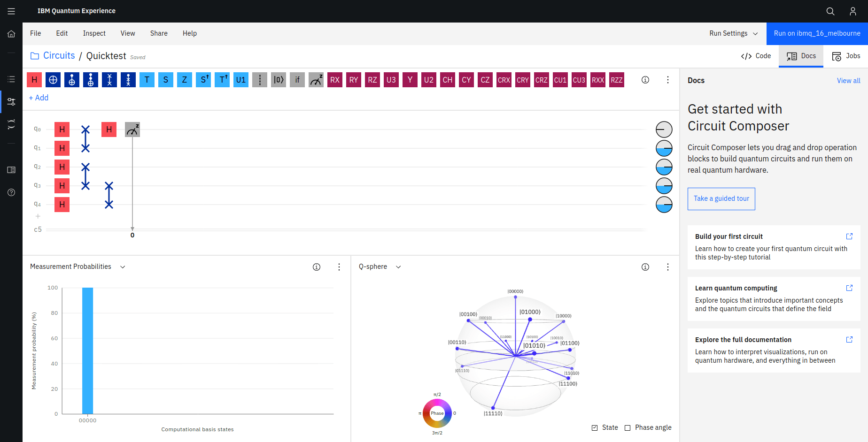Click Run on ibmq_16_melbourne button
The height and width of the screenshot is (442, 868).
tap(817, 33)
